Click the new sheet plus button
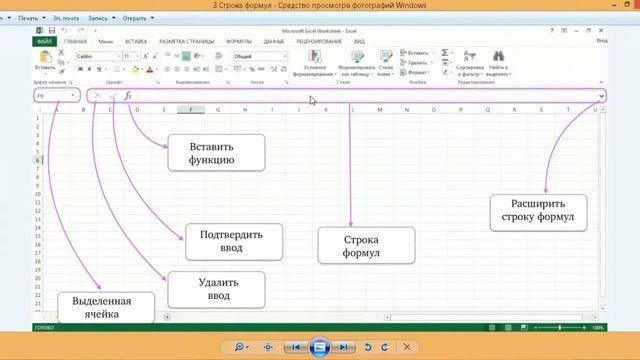 click(x=167, y=317)
